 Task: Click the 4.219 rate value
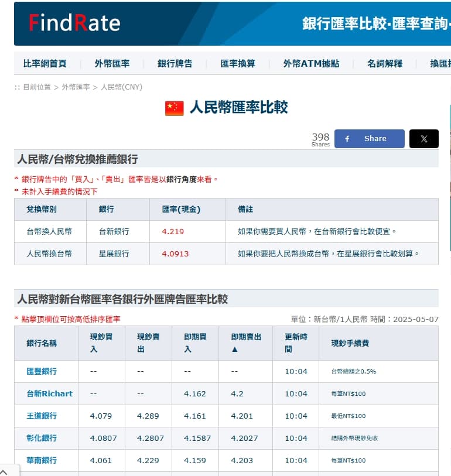pos(173,232)
